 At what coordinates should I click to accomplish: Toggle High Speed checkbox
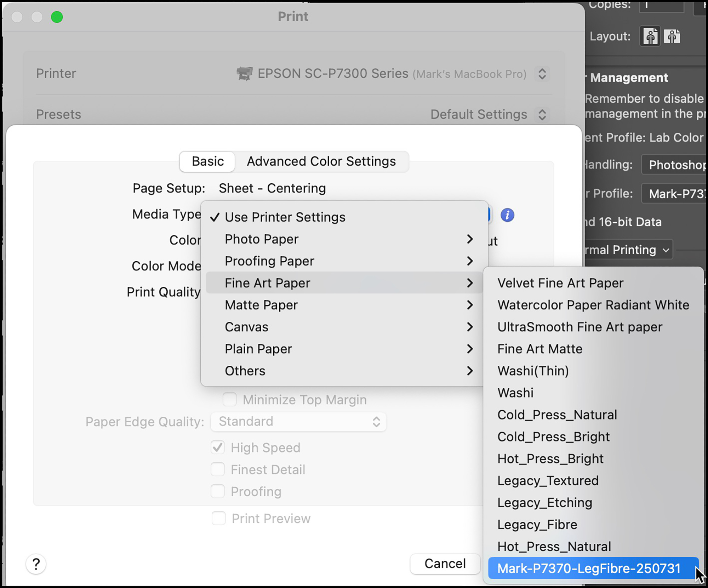pos(217,447)
